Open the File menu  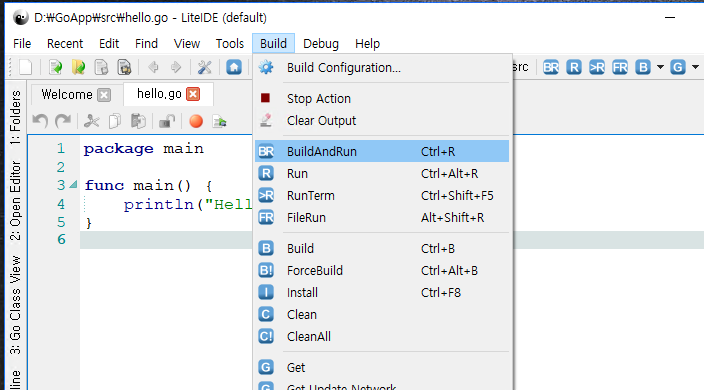pyautogui.click(x=22, y=44)
